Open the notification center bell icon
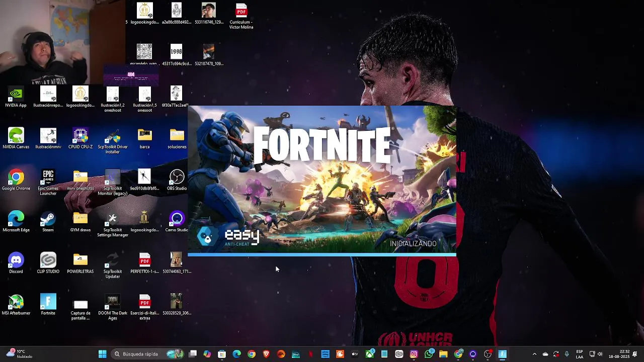This screenshot has width=644, height=362. coord(635,354)
